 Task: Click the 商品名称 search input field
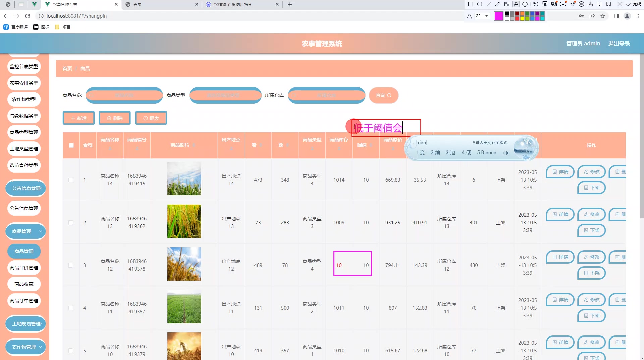(x=124, y=95)
